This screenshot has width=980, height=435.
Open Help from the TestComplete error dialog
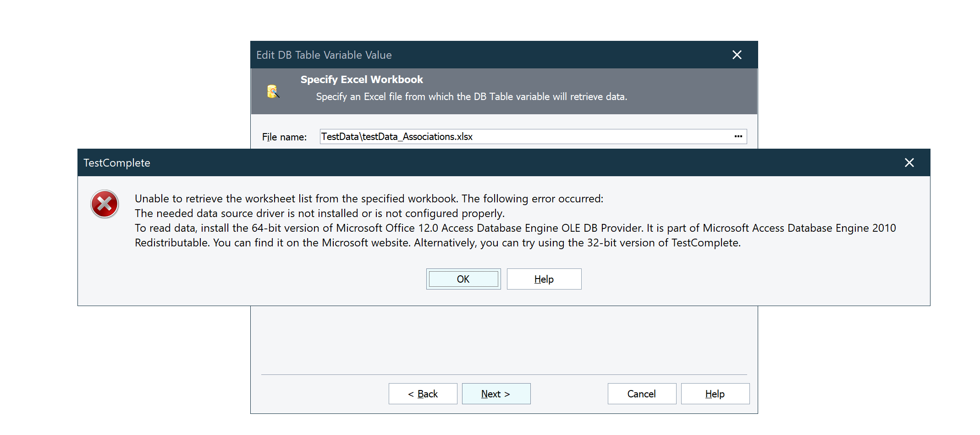(x=544, y=279)
